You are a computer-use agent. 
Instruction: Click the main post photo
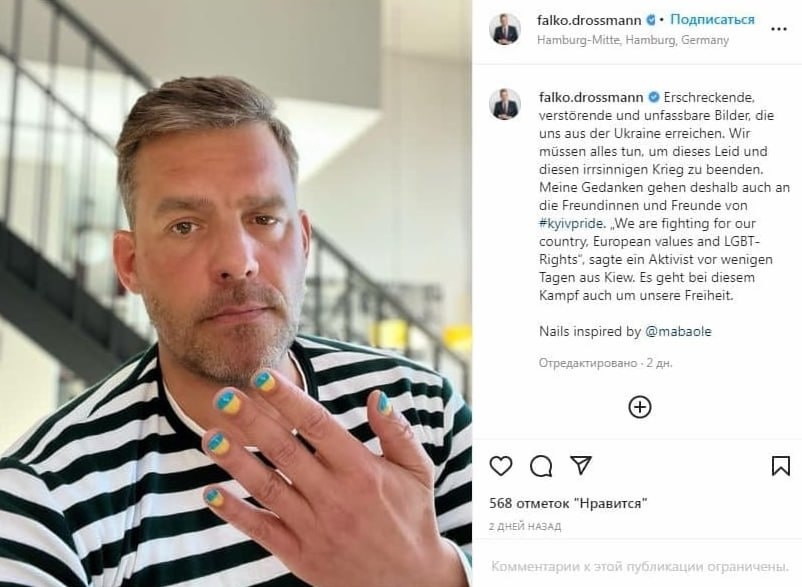pos(236,294)
